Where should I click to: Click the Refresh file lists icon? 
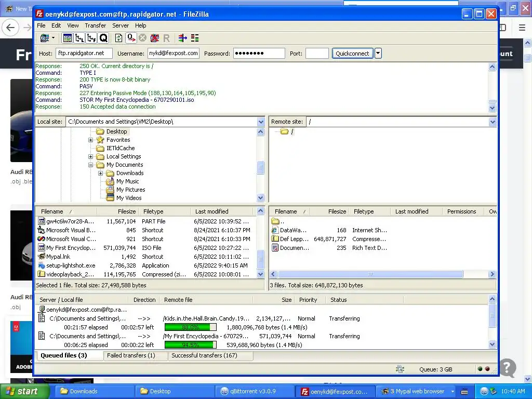coord(118,38)
